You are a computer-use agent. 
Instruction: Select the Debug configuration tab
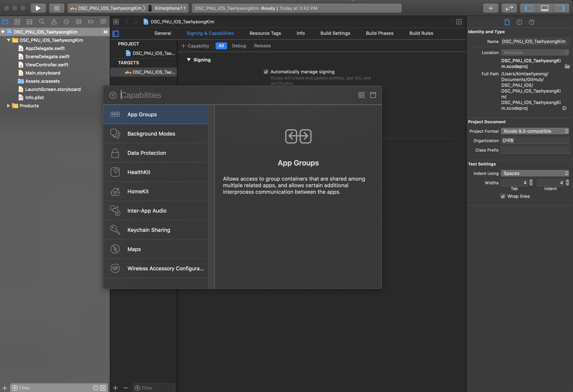point(239,46)
